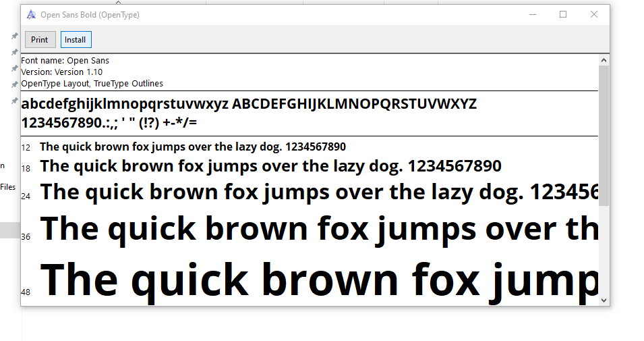Click the scroll down arrow

(x=604, y=300)
